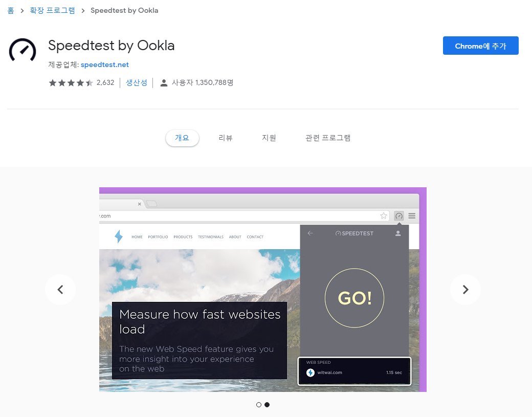
Task: Click the new tab button in screenshot browser
Action: 151,204
